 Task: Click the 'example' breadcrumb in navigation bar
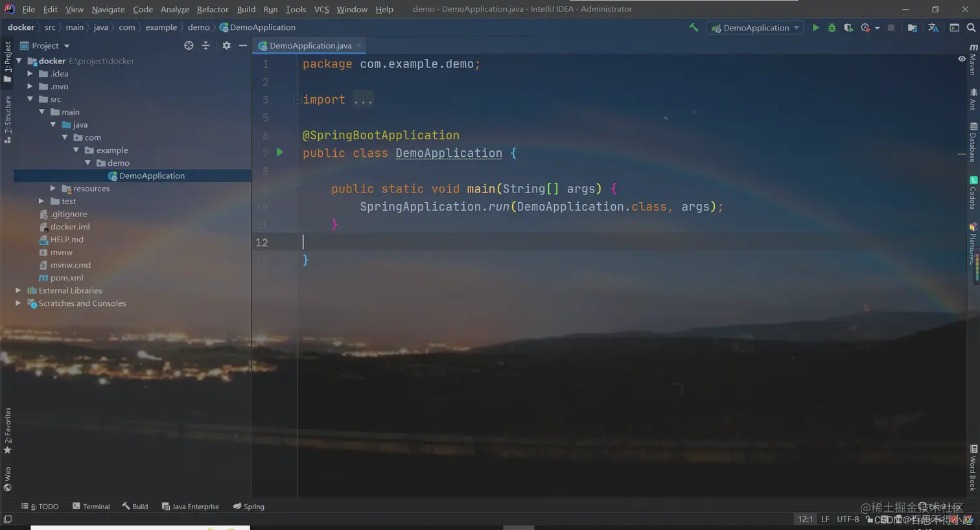161,27
